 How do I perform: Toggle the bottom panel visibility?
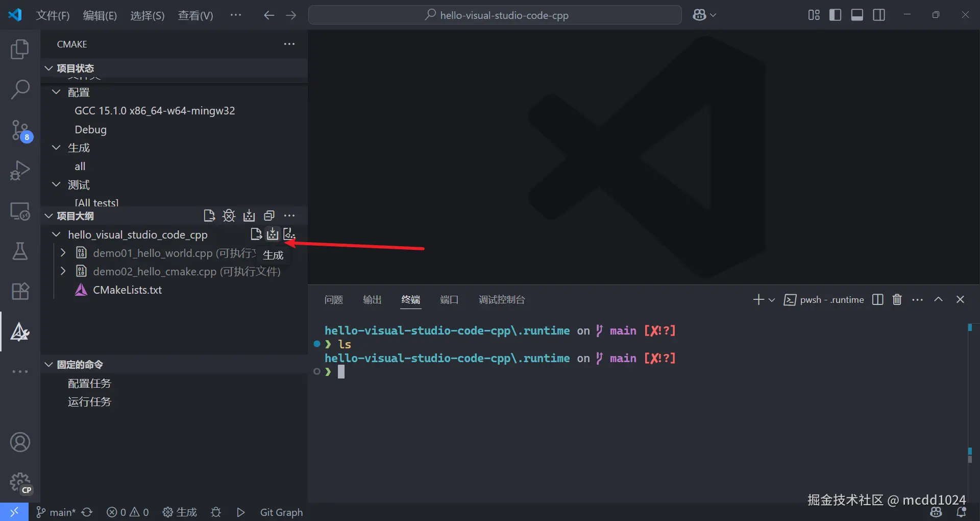(x=857, y=15)
